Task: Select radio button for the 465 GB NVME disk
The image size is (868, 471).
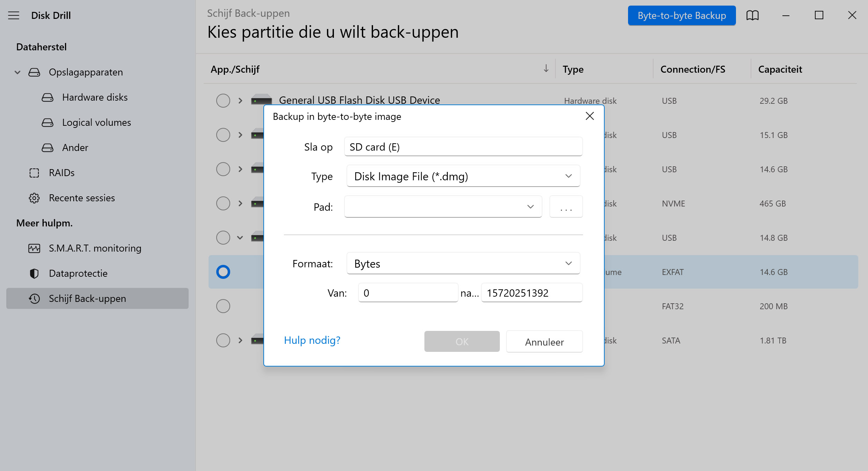Action: pyautogui.click(x=223, y=203)
